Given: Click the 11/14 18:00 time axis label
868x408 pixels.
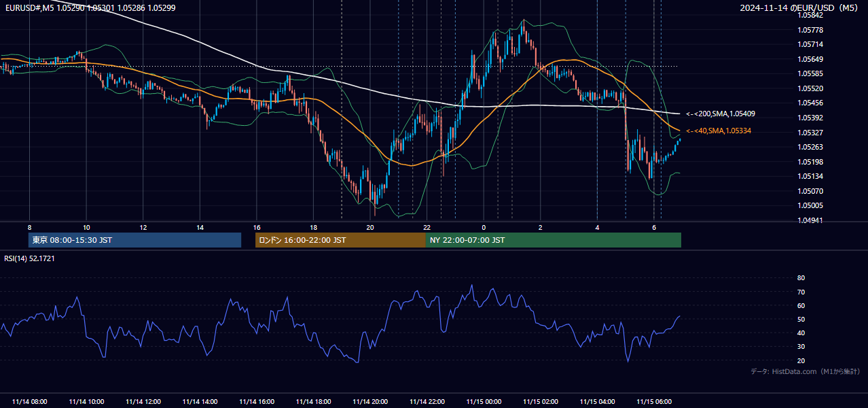Looking at the screenshot, I should [314, 402].
